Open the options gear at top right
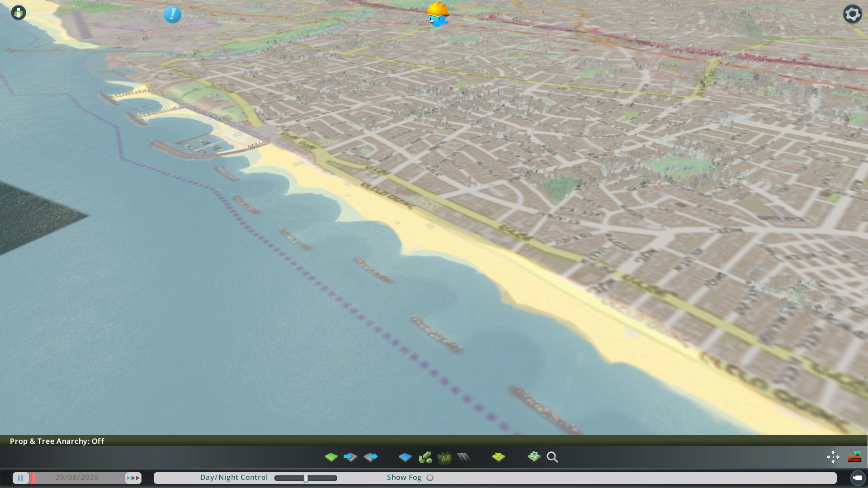Image resolution: width=868 pixels, height=488 pixels. click(x=852, y=14)
